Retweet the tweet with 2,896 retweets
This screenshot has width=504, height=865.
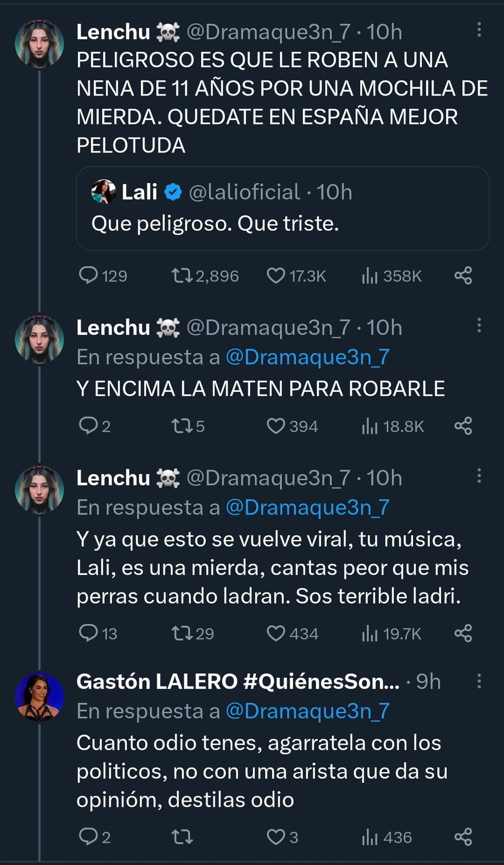coord(181,276)
